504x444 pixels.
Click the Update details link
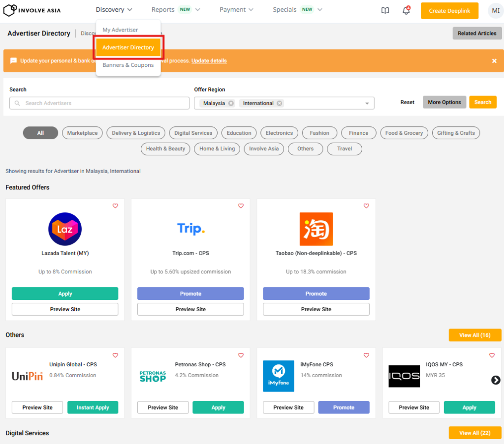click(209, 61)
